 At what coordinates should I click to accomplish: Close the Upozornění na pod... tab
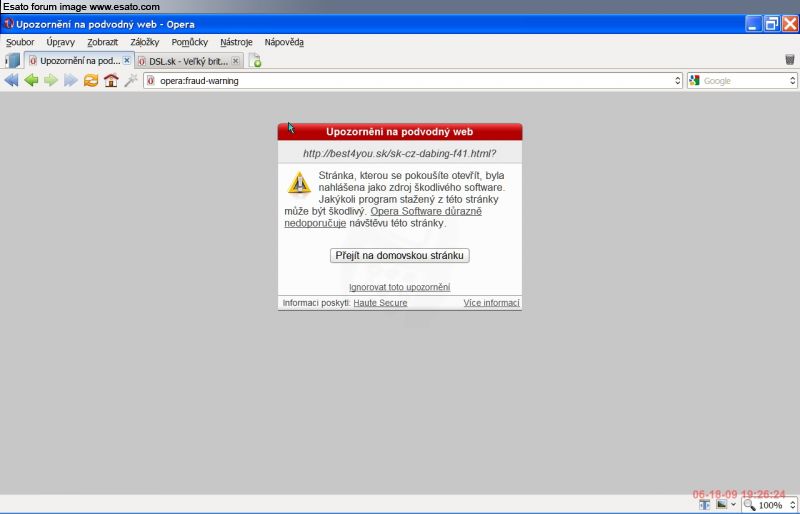pyautogui.click(x=127, y=60)
